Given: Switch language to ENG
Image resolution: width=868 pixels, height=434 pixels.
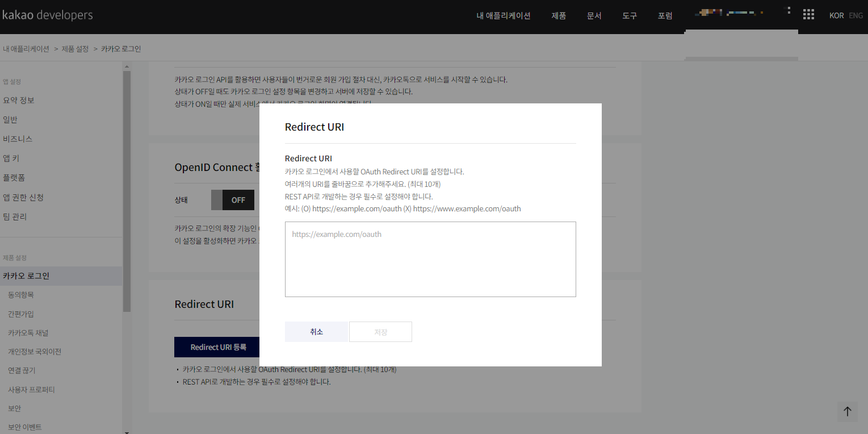Looking at the screenshot, I should (x=856, y=16).
